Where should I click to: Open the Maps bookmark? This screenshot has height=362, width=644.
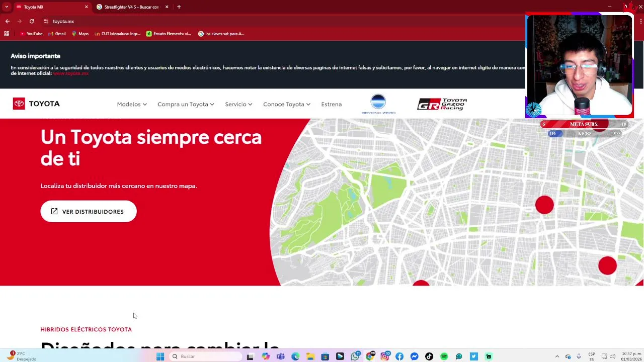pyautogui.click(x=80, y=34)
